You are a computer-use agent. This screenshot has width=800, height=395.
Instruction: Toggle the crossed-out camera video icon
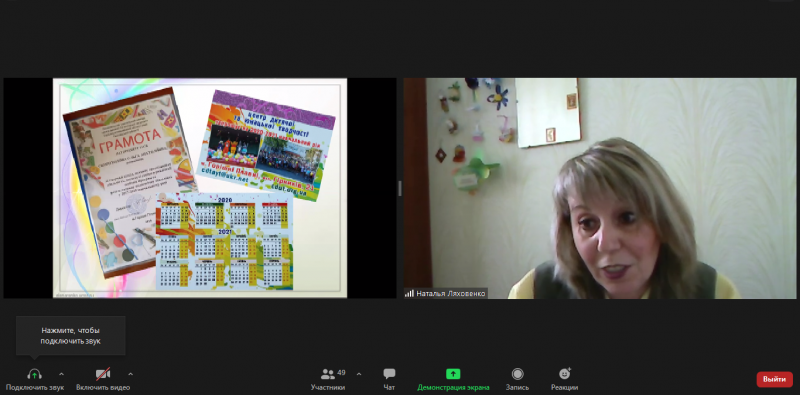click(103, 374)
